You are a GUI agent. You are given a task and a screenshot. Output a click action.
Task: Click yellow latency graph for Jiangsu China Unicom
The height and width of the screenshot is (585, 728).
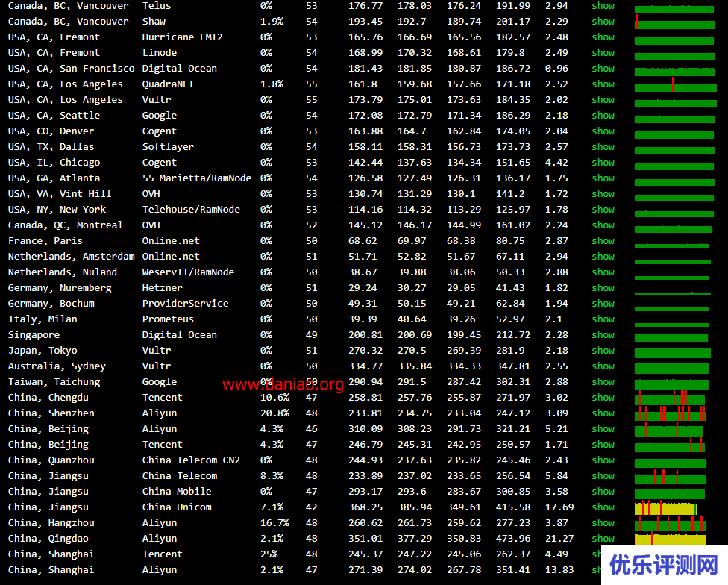(666, 508)
